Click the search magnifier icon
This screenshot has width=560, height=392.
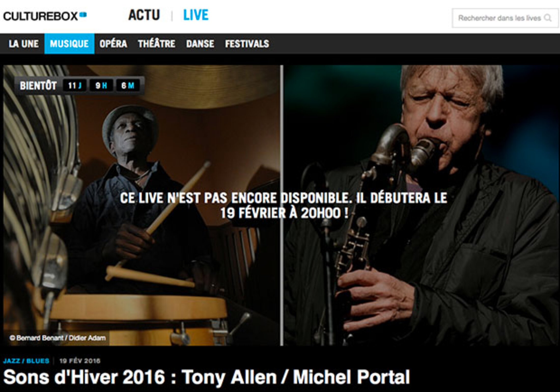point(547,18)
